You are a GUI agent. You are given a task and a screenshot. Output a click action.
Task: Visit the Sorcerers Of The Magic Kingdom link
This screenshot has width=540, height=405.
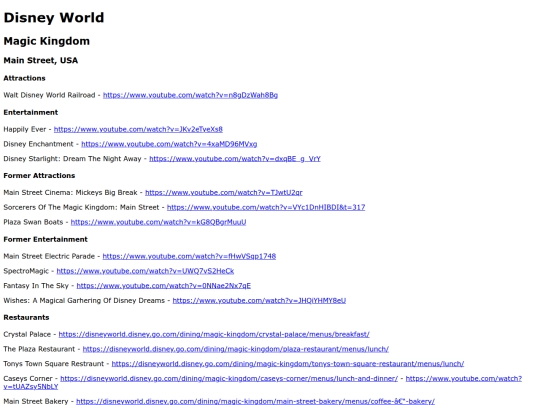pyautogui.click(x=266, y=207)
